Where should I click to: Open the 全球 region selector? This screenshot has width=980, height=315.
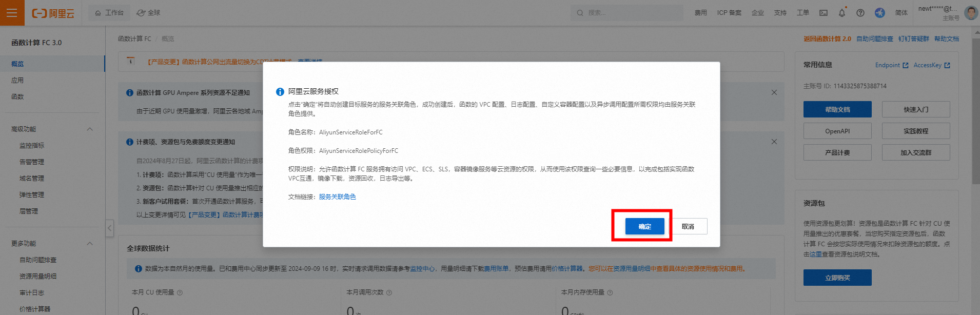point(149,13)
